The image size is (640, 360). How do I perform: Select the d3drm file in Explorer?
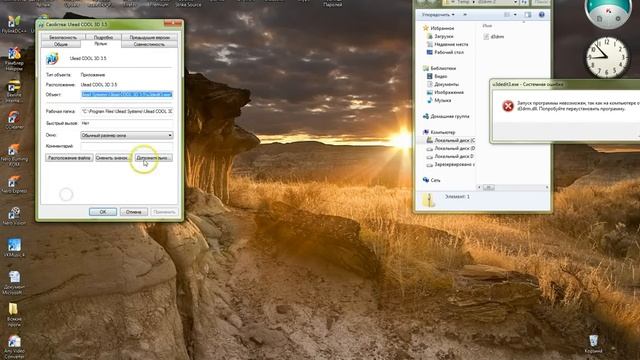(494, 37)
